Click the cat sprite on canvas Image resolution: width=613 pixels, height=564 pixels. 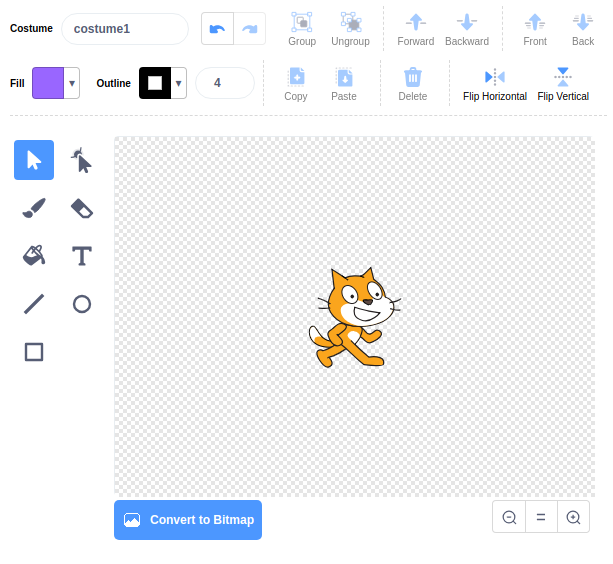(x=354, y=317)
